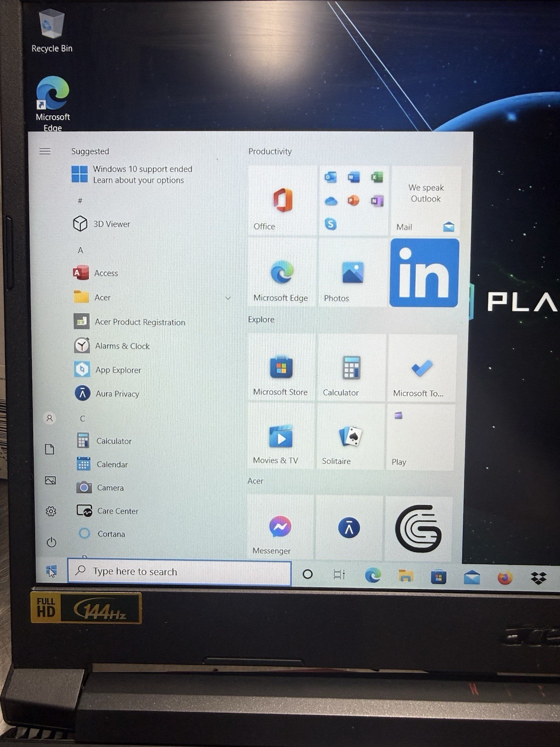This screenshot has width=560, height=747.
Task: Open Microsoft Edge desktop shortcut
Action: (x=52, y=104)
